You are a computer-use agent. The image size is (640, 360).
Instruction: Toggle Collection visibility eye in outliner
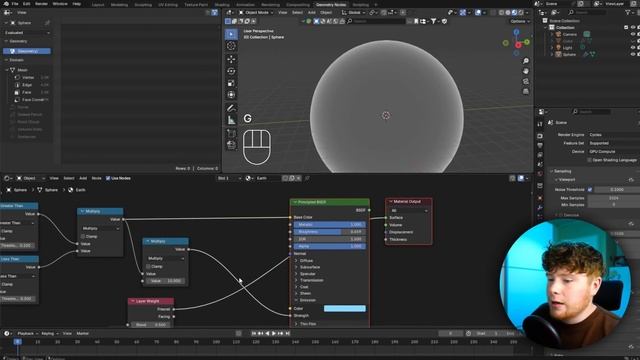[x=633, y=27]
